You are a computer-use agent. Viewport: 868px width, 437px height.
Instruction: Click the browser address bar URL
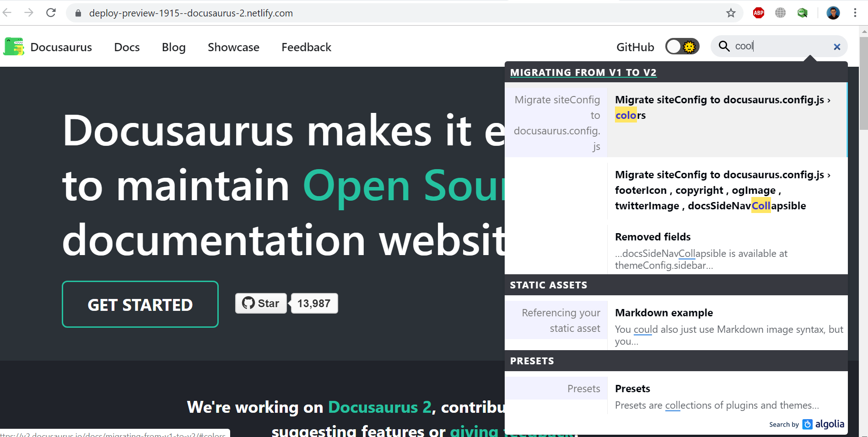click(x=191, y=13)
